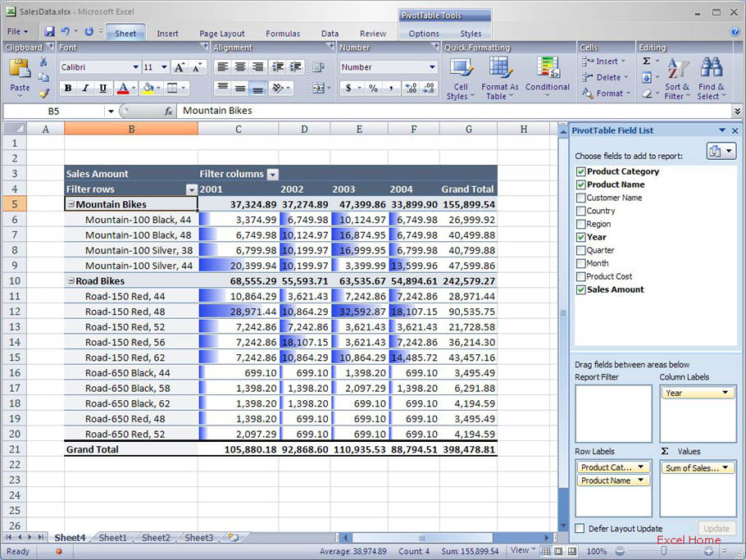This screenshot has width=746, height=560.
Task: Click the Bold formatting icon
Action: 67,89
